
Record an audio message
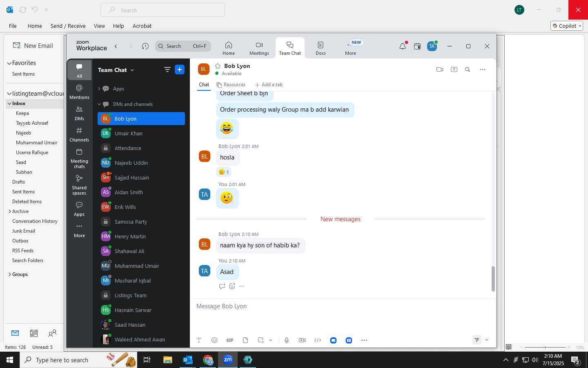pyautogui.click(x=287, y=340)
